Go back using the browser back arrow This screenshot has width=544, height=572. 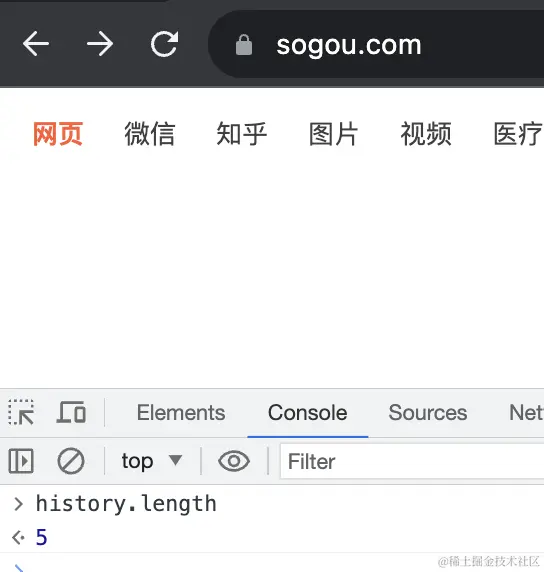pos(35,44)
